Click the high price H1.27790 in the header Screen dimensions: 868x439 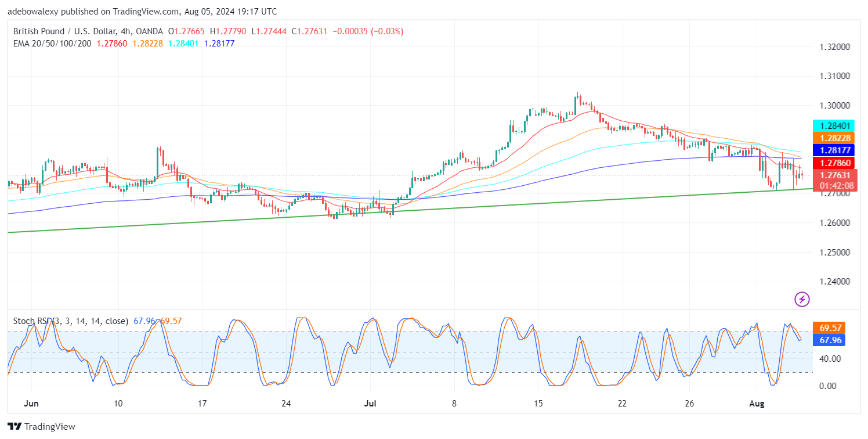tap(229, 31)
